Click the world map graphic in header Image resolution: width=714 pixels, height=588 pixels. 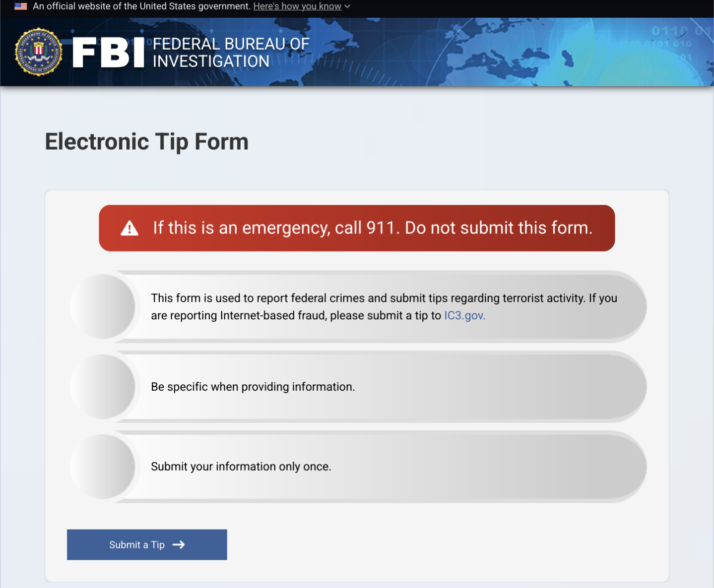(496, 52)
